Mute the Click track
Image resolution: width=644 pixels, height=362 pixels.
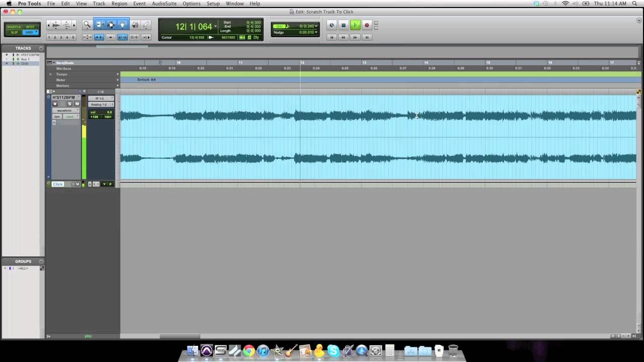(77, 185)
